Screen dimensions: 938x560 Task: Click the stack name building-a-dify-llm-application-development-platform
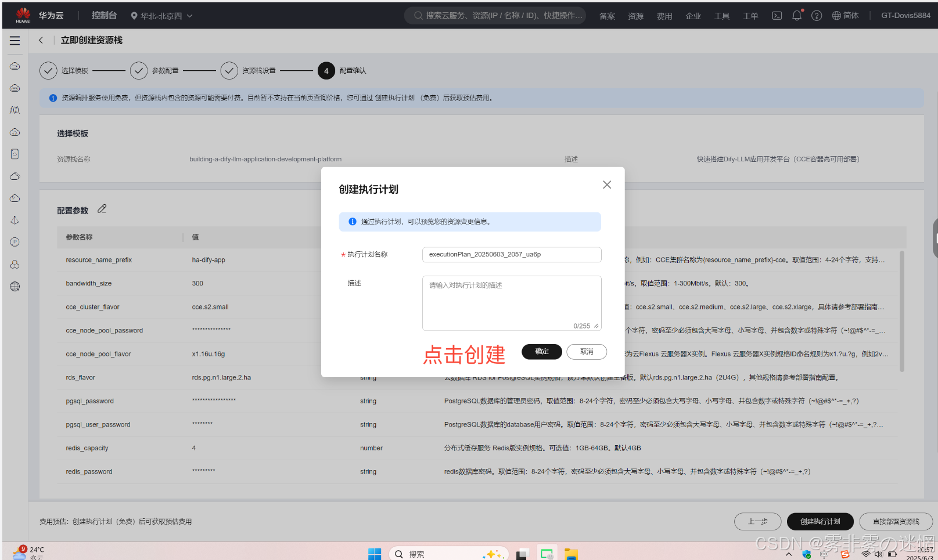[x=265, y=159]
